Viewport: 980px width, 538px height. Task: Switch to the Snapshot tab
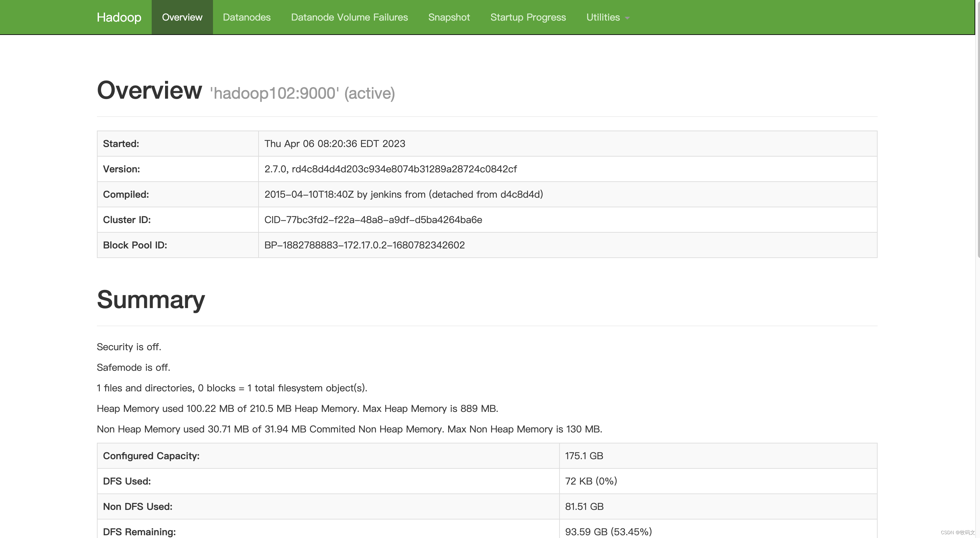[449, 17]
